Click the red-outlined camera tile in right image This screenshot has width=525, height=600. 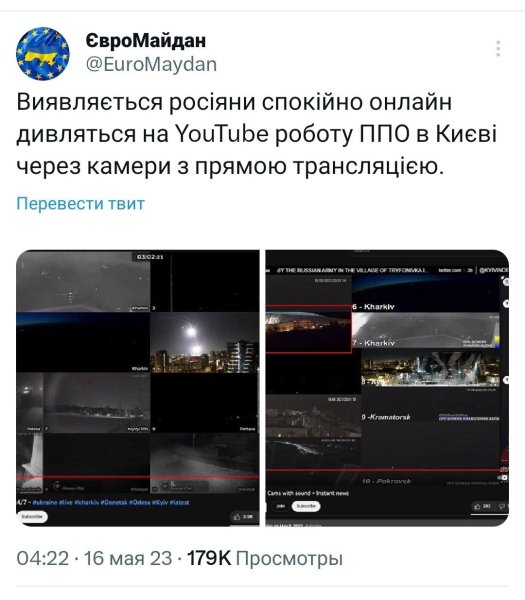click(309, 329)
